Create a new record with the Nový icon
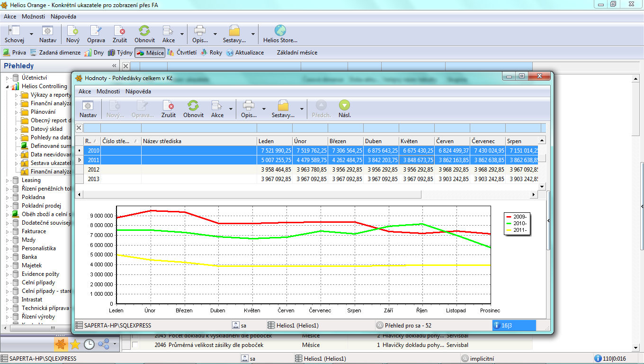644x364 pixels. pyautogui.click(x=73, y=31)
